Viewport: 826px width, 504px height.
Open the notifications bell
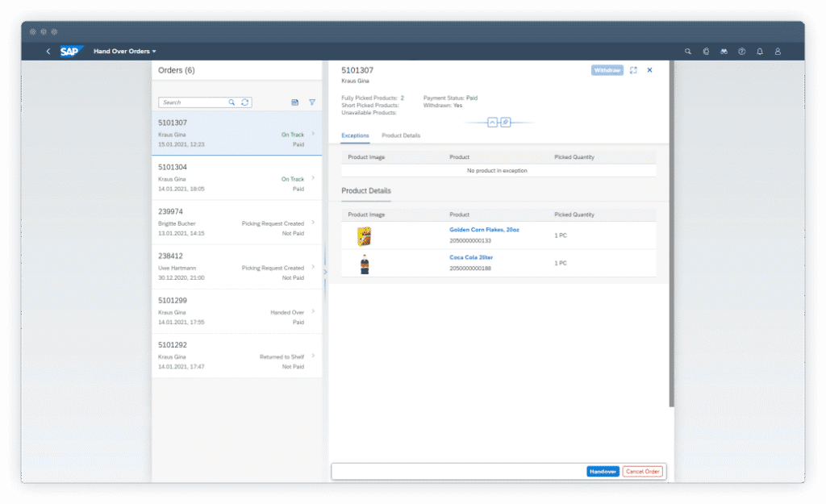760,52
